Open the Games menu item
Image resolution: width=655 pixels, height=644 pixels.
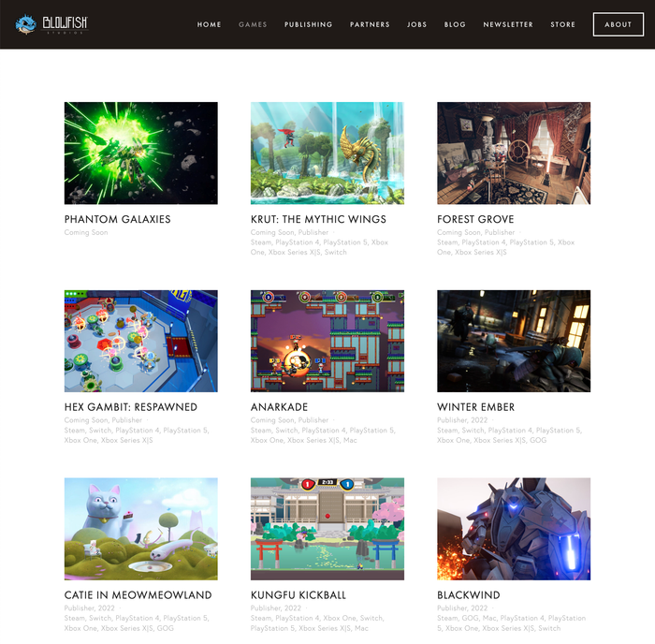253,24
